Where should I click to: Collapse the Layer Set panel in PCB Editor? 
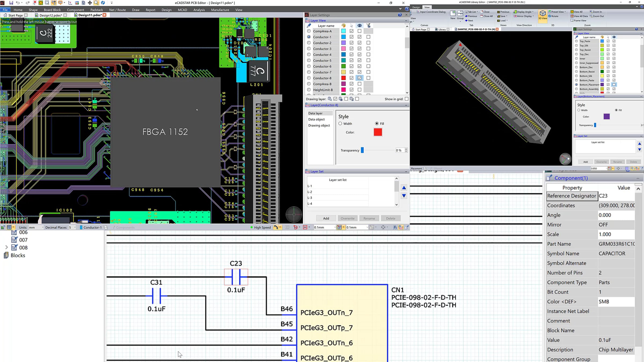pos(406,172)
